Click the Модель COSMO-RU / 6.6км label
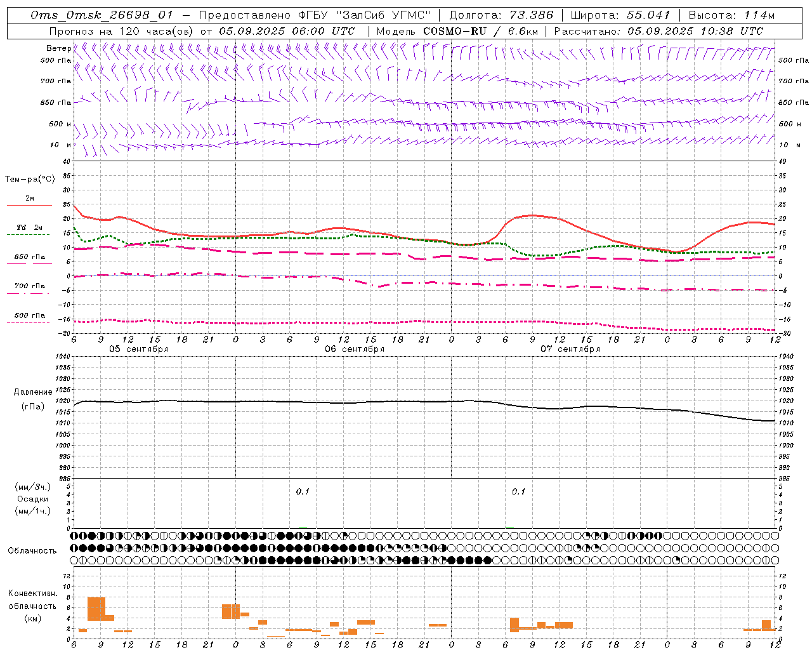812x650 pixels. 457,31
